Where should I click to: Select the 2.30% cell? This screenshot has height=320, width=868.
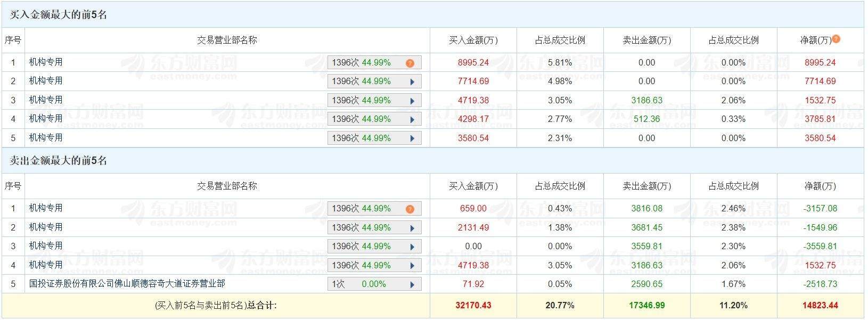[x=734, y=246]
